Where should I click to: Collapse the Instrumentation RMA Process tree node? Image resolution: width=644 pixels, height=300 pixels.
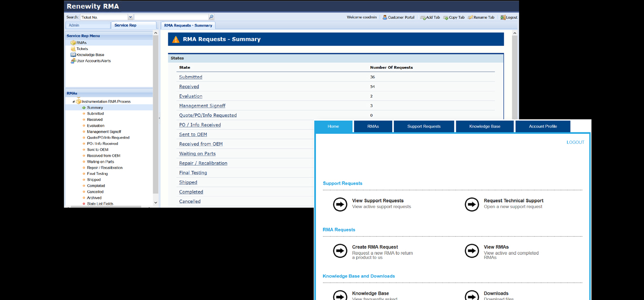73,101
